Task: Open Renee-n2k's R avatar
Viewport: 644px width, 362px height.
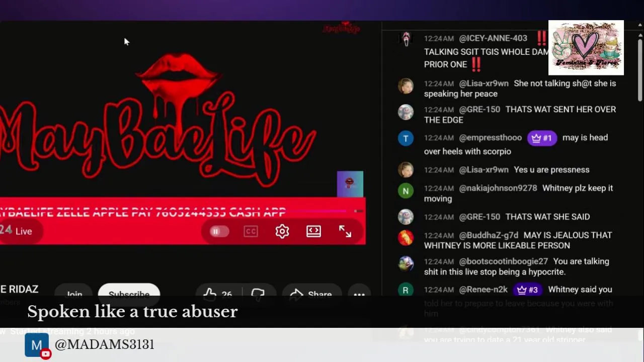Action: (406, 290)
